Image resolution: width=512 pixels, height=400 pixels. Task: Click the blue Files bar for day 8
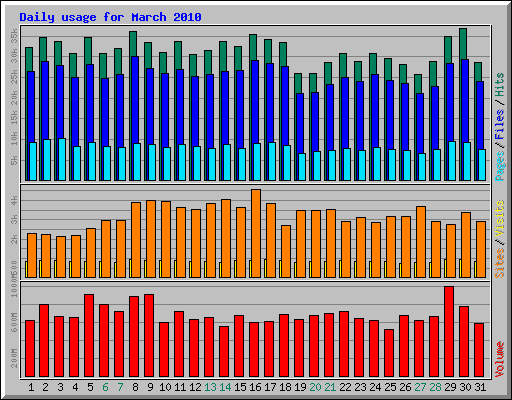point(135,100)
